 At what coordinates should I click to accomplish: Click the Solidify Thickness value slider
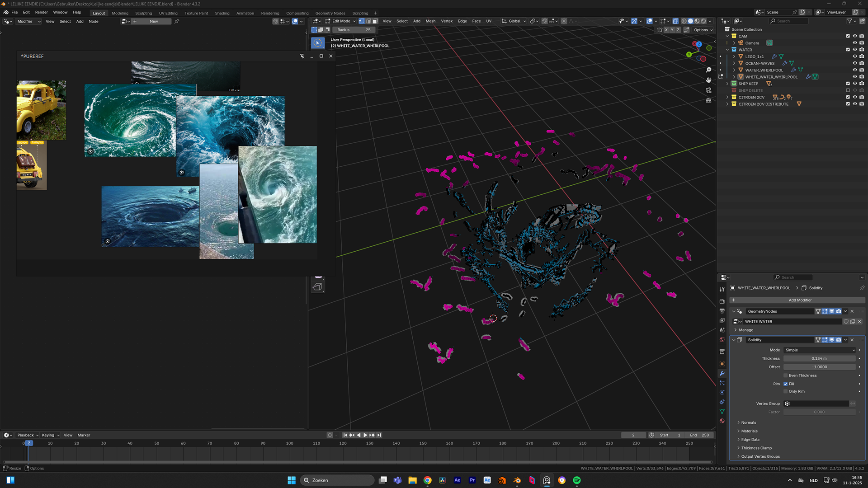pos(819,359)
